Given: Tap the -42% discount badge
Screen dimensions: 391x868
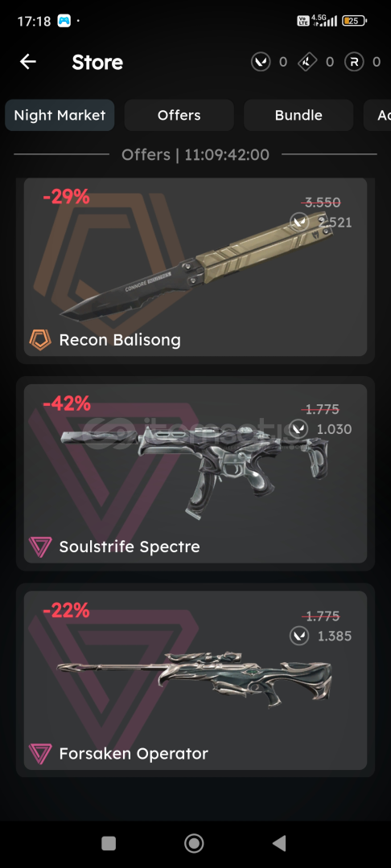Looking at the screenshot, I should tap(67, 403).
